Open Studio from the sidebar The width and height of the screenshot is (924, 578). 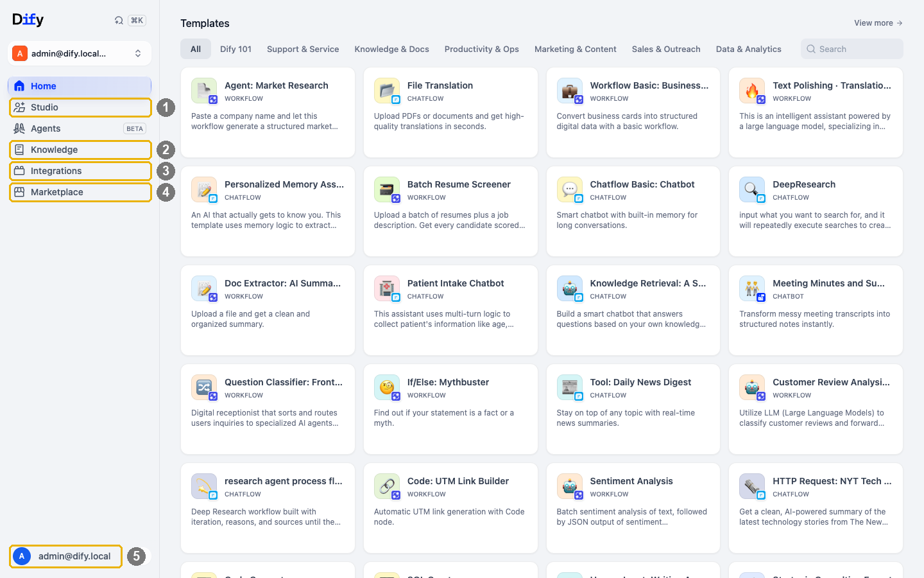80,107
